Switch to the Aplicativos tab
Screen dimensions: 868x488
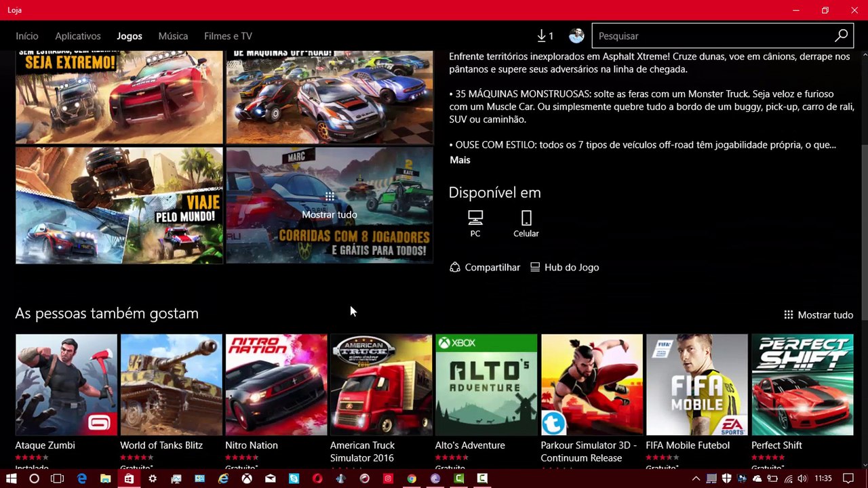pyautogui.click(x=78, y=36)
